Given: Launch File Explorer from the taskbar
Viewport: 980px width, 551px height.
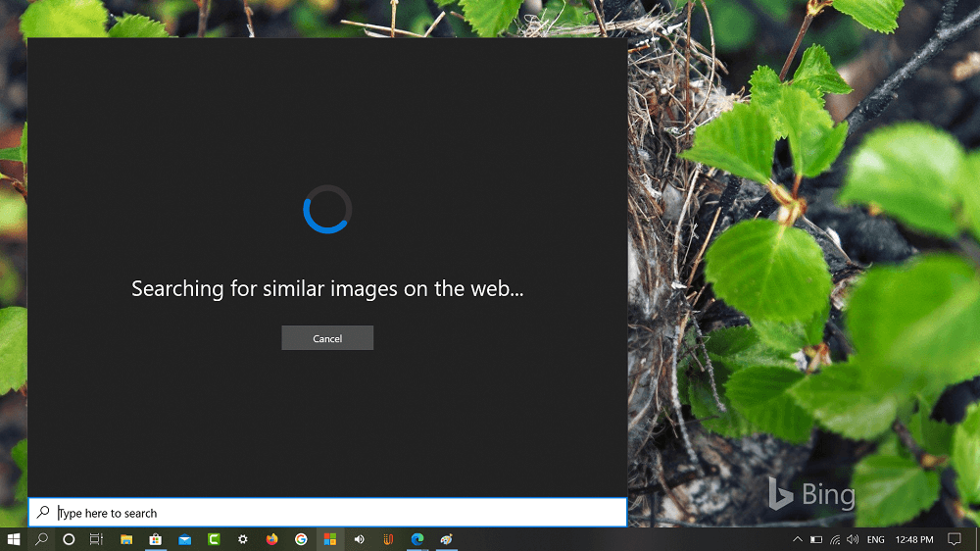Looking at the screenshot, I should click(126, 539).
